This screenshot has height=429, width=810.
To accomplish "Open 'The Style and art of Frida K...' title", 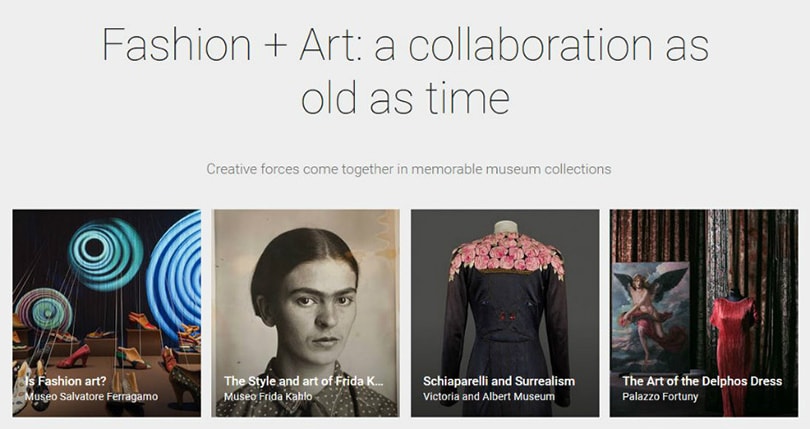I will (x=303, y=381).
